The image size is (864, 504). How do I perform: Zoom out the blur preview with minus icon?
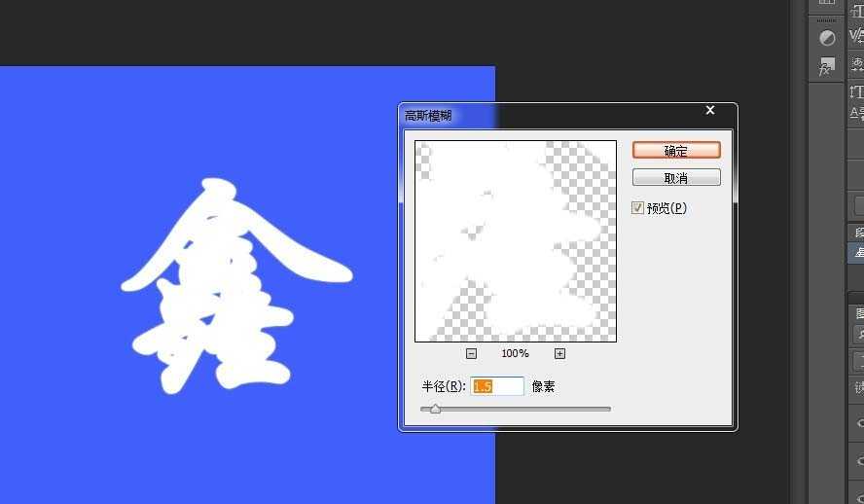pyautogui.click(x=471, y=353)
